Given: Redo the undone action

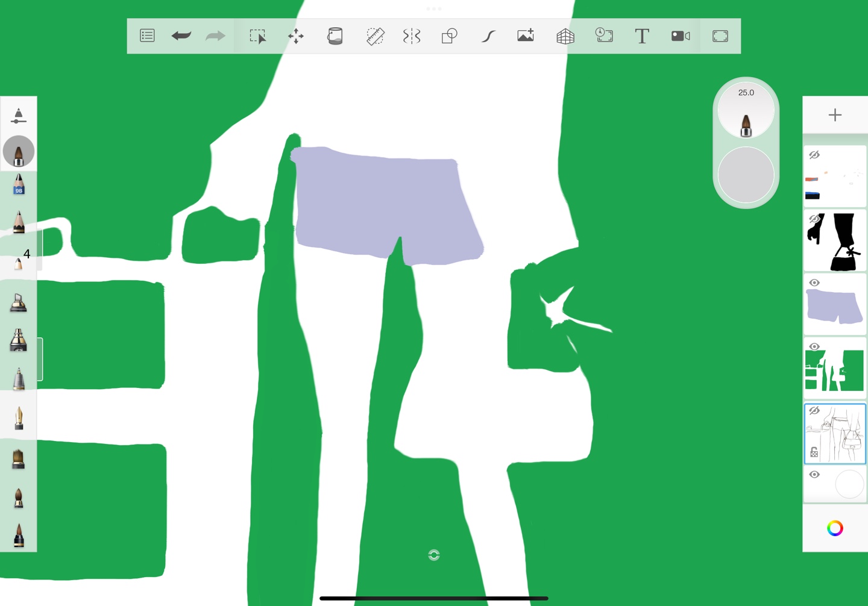Looking at the screenshot, I should pyautogui.click(x=215, y=36).
